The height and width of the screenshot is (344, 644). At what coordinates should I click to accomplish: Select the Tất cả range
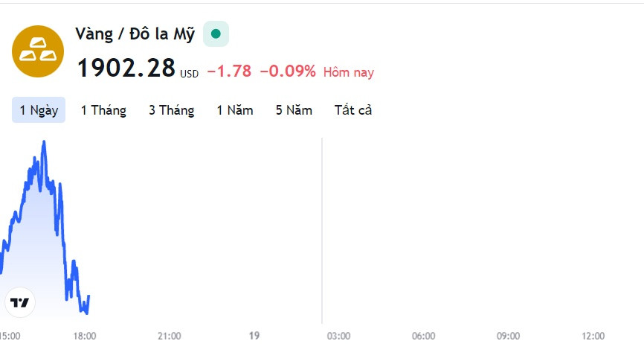tap(353, 109)
